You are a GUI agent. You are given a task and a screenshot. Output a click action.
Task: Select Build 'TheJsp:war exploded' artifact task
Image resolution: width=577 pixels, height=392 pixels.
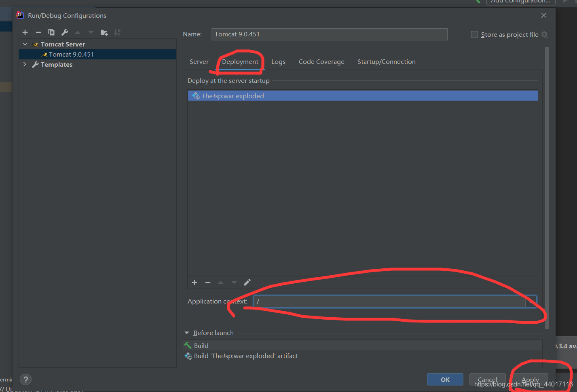point(363,356)
